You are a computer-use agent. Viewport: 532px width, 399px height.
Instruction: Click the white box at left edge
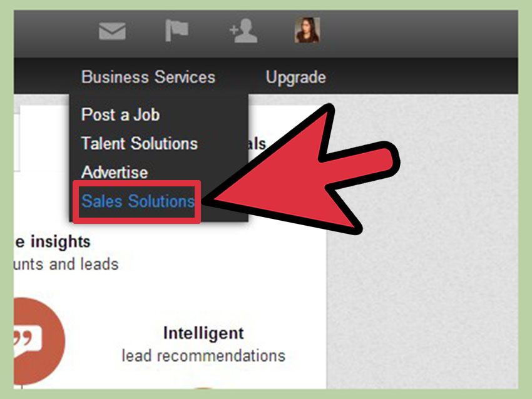pos(17,138)
